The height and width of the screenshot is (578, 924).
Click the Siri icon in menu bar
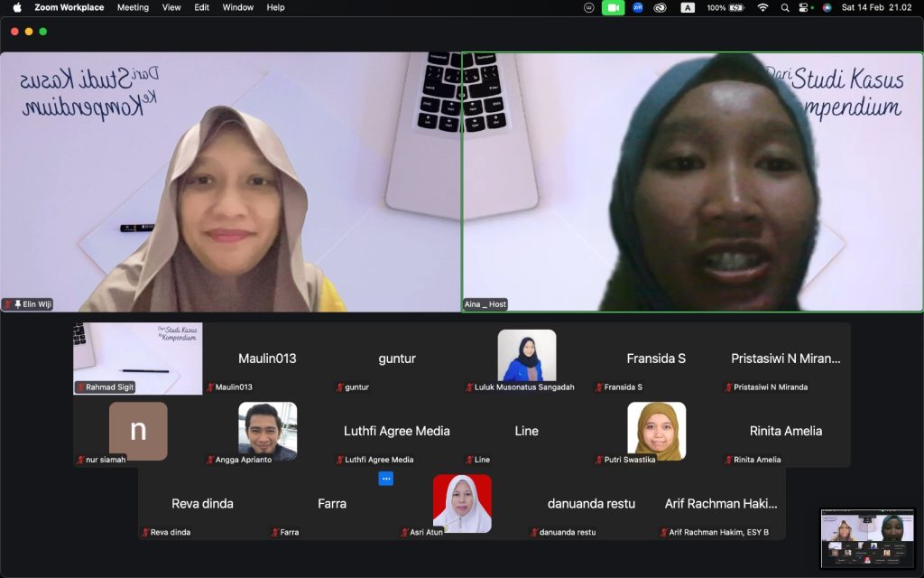click(827, 7)
